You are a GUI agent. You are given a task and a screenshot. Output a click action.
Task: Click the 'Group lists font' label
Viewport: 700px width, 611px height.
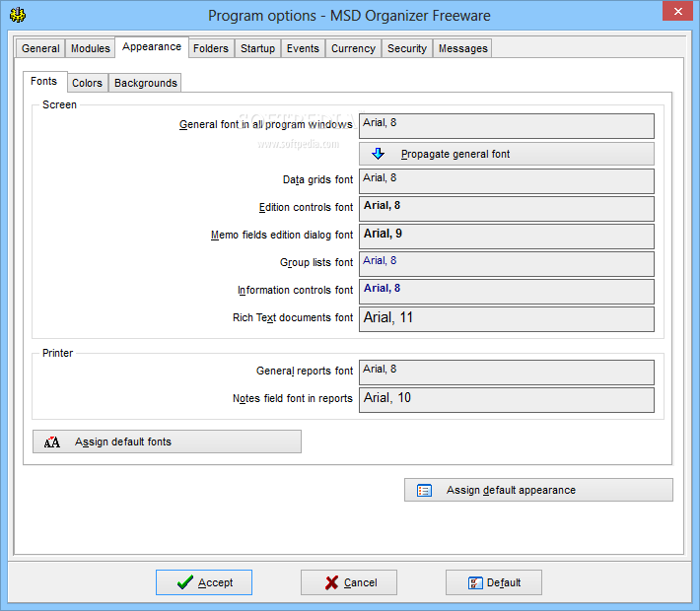tap(316, 262)
